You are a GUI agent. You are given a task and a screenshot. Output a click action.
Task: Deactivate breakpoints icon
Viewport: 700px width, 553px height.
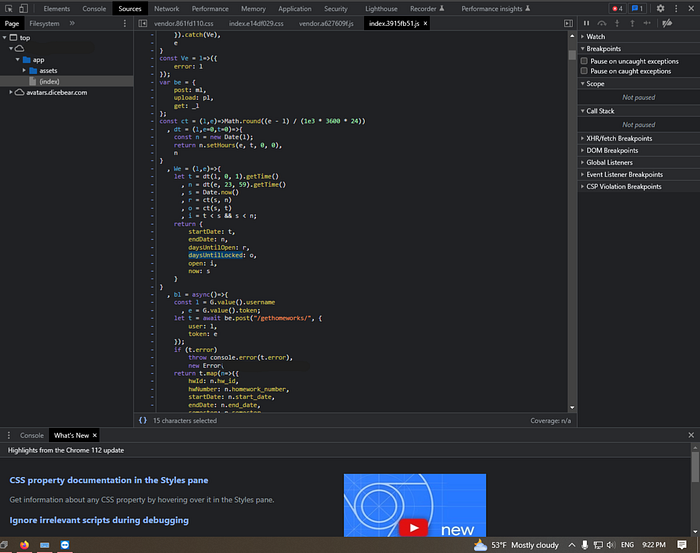point(667,23)
